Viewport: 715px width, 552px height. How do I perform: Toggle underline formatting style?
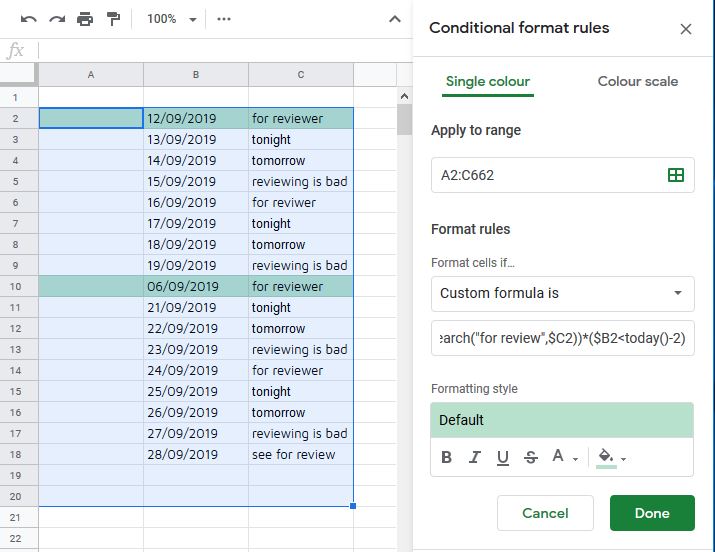coord(503,457)
